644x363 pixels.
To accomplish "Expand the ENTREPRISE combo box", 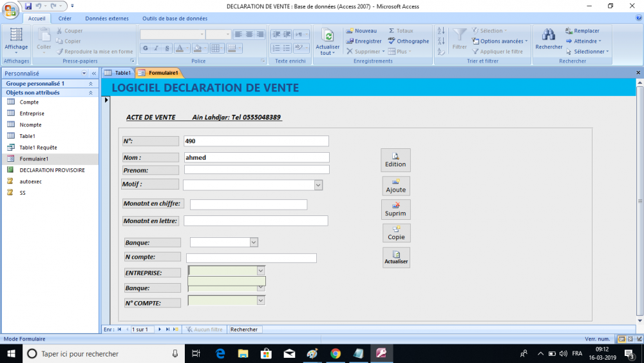I will click(260, 271).
